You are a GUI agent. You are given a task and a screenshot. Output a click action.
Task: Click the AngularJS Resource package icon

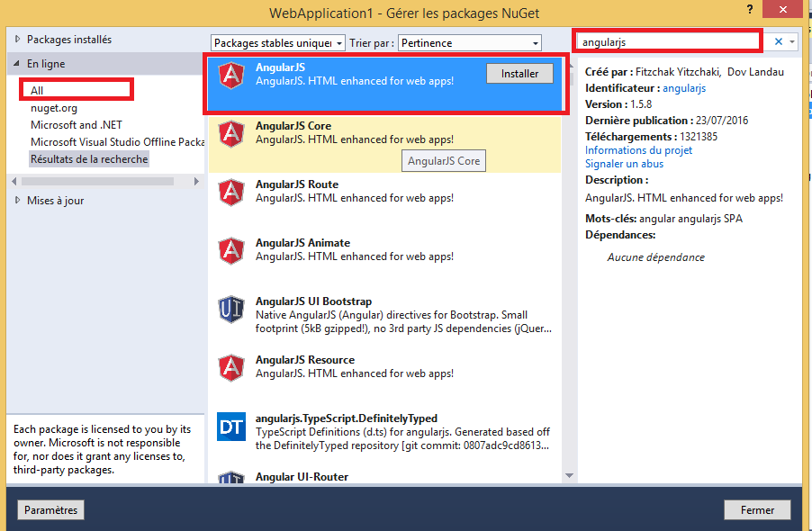click(x=231, y=368)
